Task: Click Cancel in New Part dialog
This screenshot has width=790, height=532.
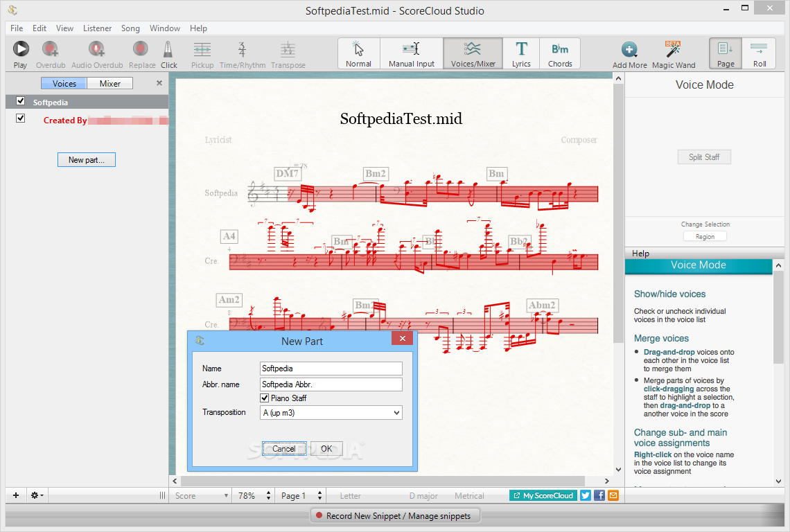Action: (x=284, y=448)
